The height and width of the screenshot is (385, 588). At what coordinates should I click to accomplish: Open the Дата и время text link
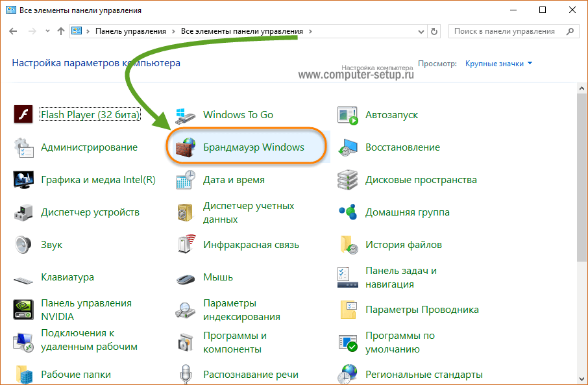[234, 180]
